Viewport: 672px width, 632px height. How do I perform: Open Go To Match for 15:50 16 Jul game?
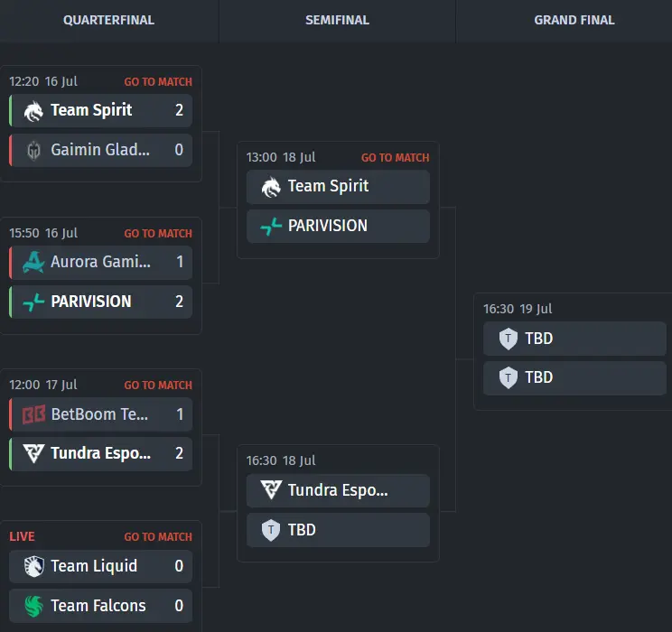158,234
